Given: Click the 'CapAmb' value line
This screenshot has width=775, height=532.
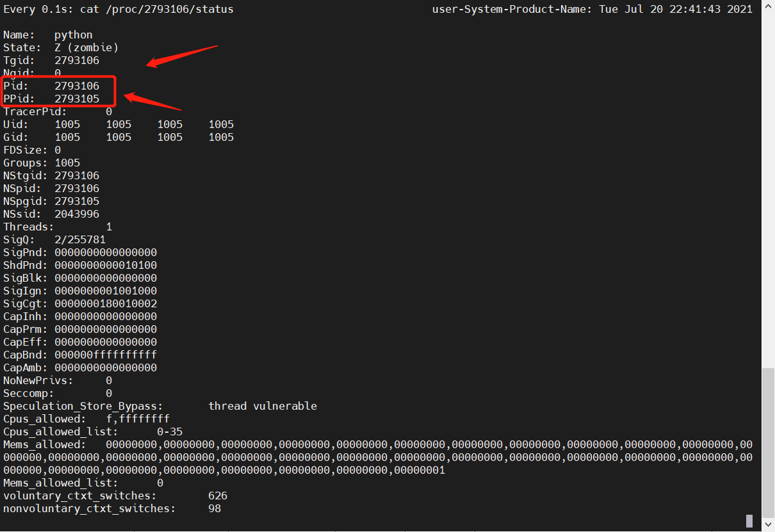Looking at the screenshot, I should point(80,367).
